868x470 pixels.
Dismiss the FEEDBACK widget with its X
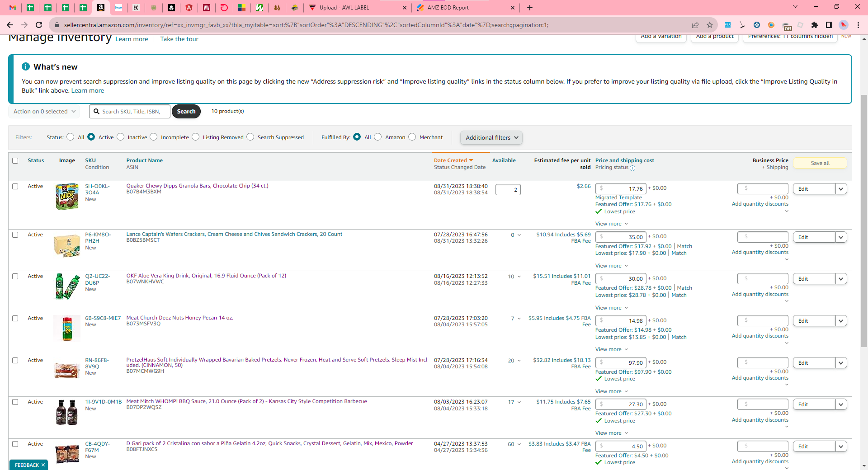[43, 465]
